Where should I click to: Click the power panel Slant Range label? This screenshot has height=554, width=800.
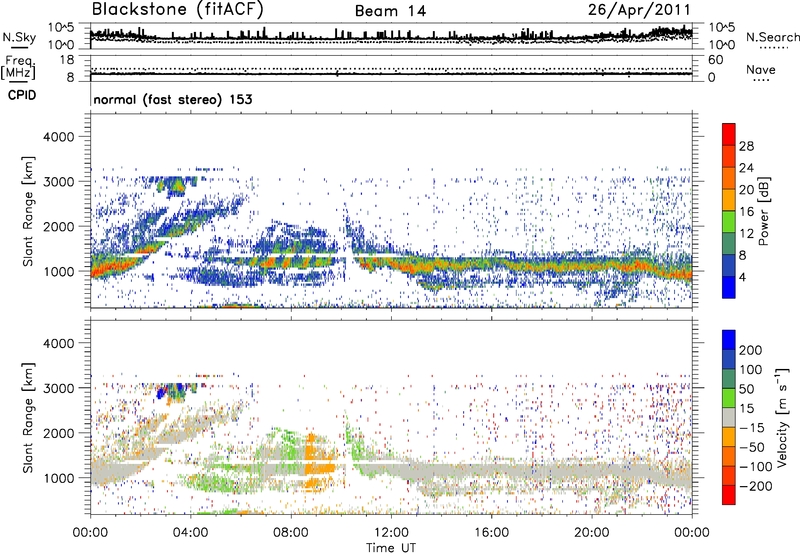tap(28, 211)
